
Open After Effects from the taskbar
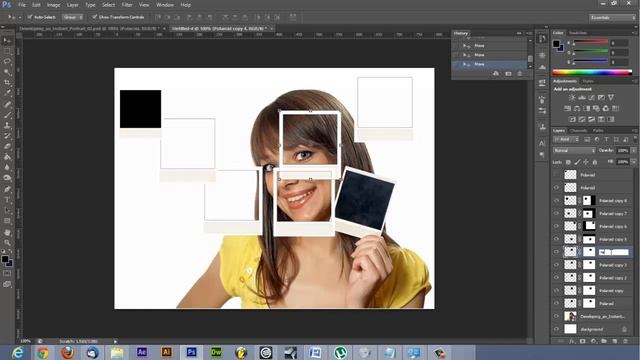click(x=142, y=352)
